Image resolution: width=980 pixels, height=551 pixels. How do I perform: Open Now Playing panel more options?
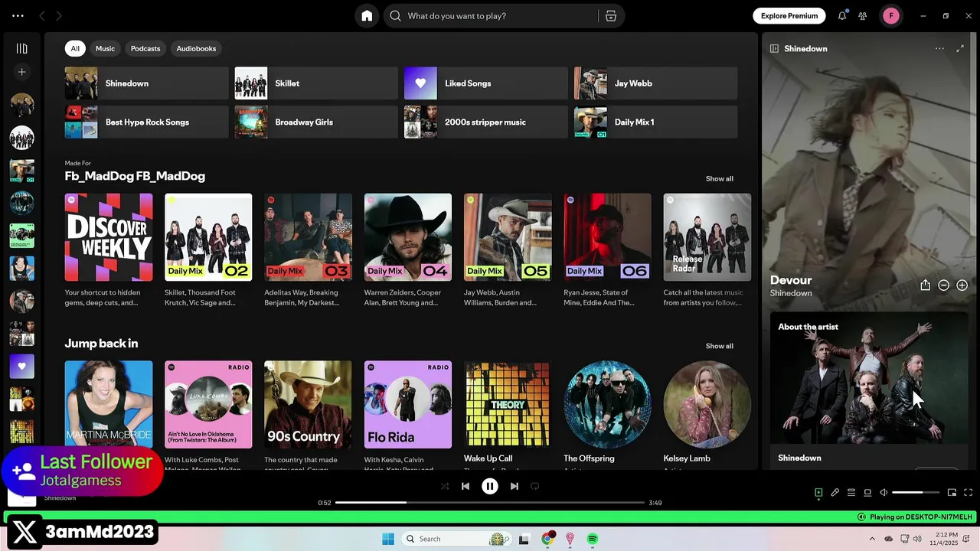939,48
